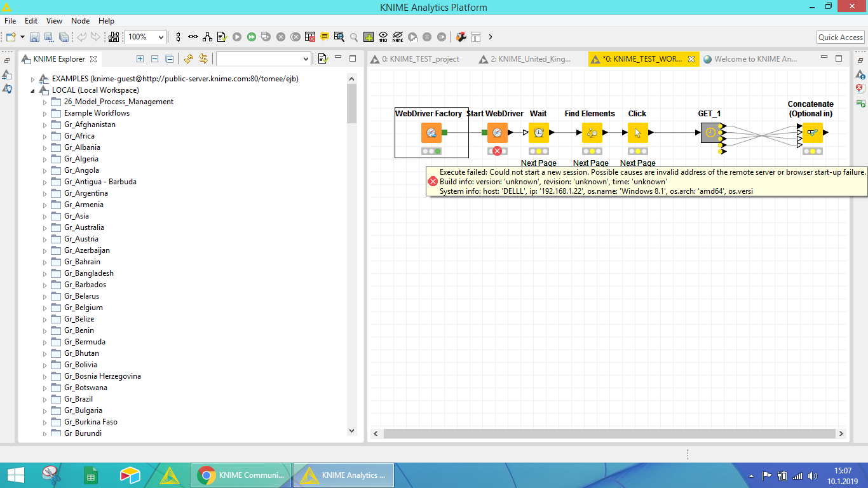Click the Redo arrow icon
Screen dimensions: 868x488
pos(95,37)
